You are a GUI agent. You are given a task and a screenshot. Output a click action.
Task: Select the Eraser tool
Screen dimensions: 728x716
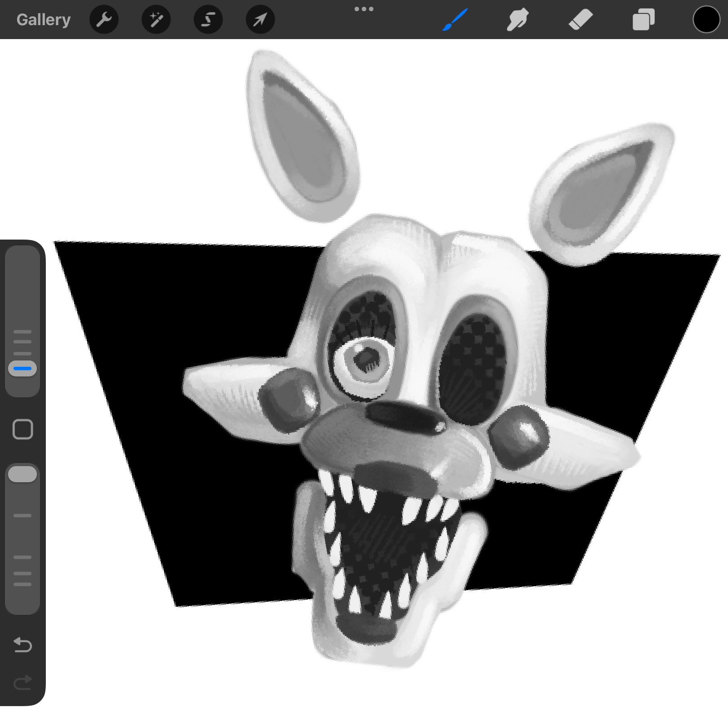(580, 20)
